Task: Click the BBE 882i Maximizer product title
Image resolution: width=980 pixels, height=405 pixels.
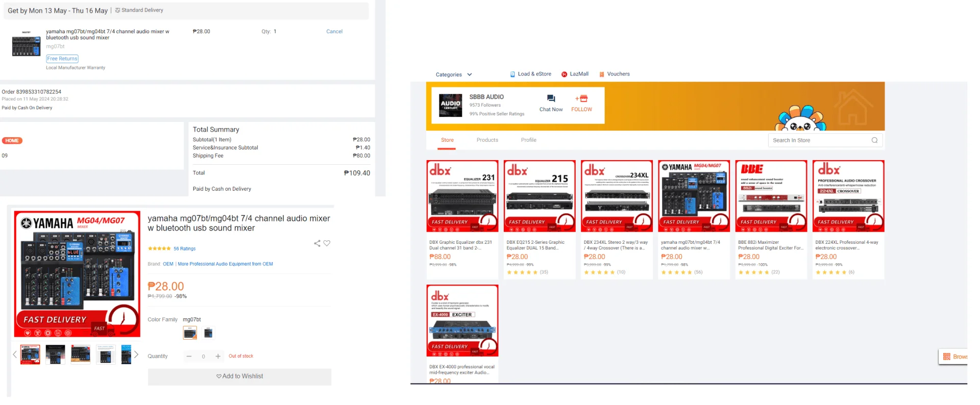Action: [771, 245]
